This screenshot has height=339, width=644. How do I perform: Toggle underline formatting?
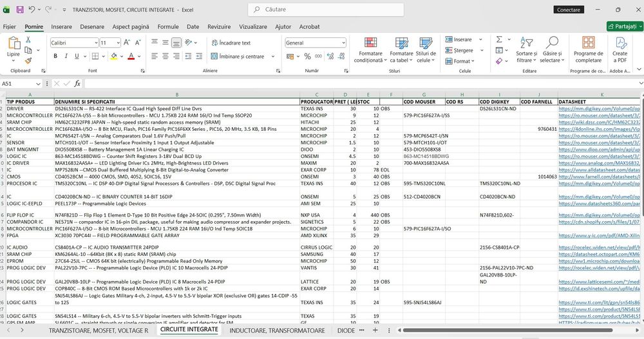77,56
